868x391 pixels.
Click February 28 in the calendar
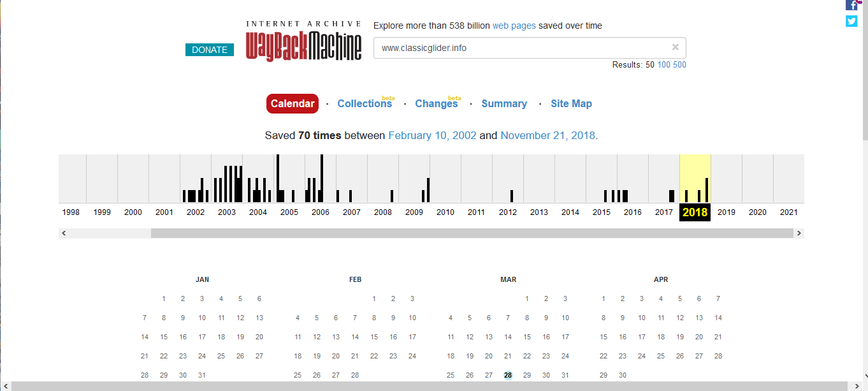pos(355,376)
